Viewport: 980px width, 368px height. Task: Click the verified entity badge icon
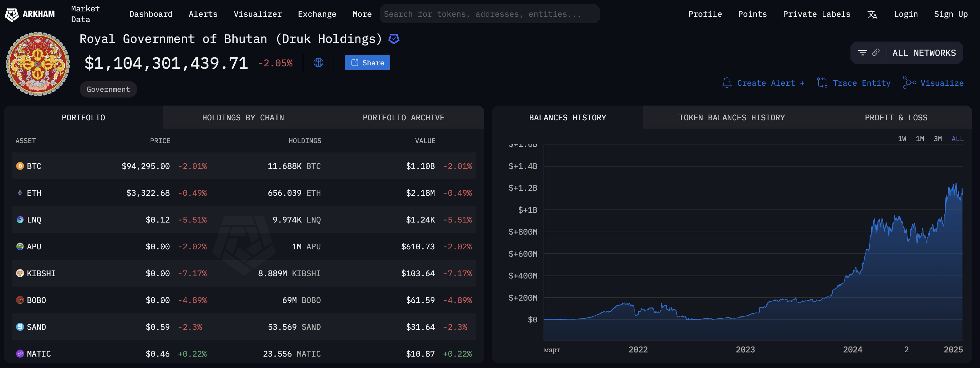pos(394,39)
